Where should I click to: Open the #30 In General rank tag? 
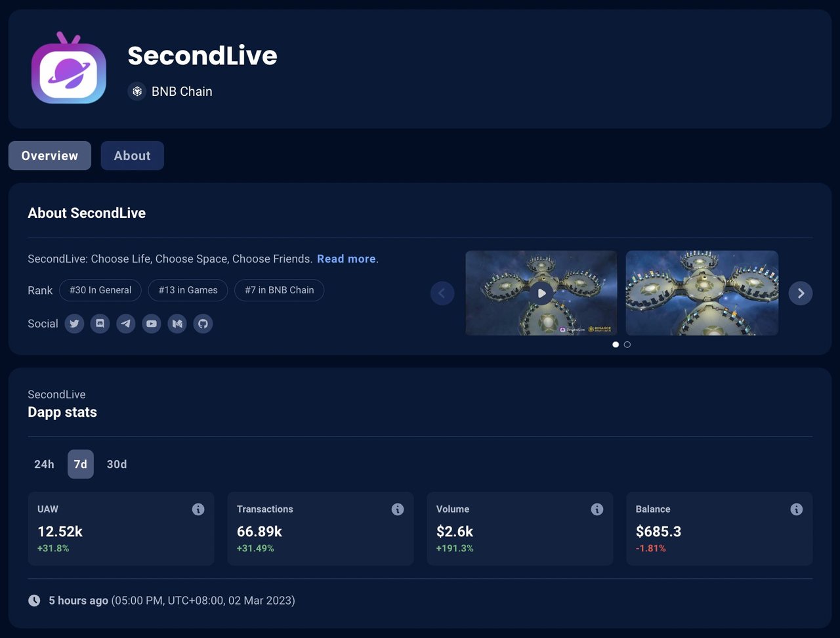[100, 290]
